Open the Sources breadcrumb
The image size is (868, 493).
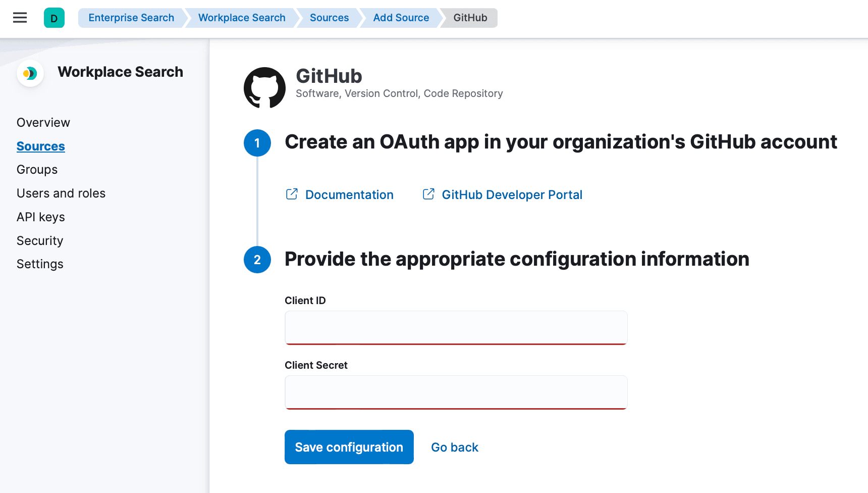click(329, 18)
